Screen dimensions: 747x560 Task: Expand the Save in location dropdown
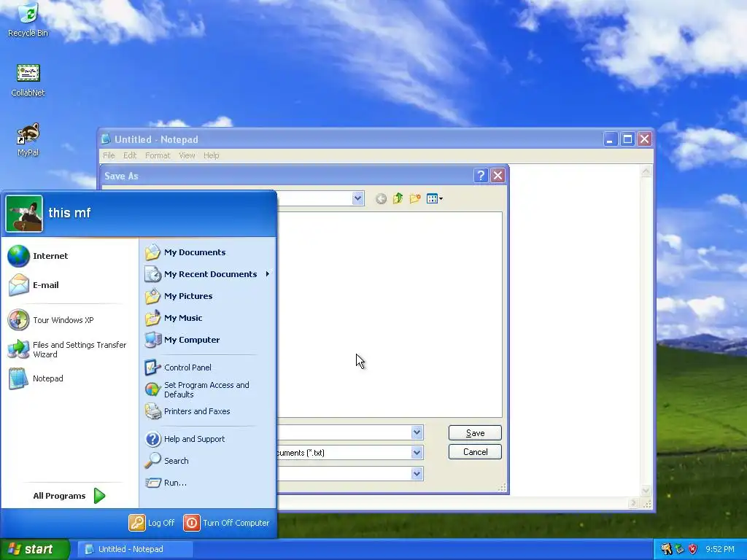pos(357,198)
